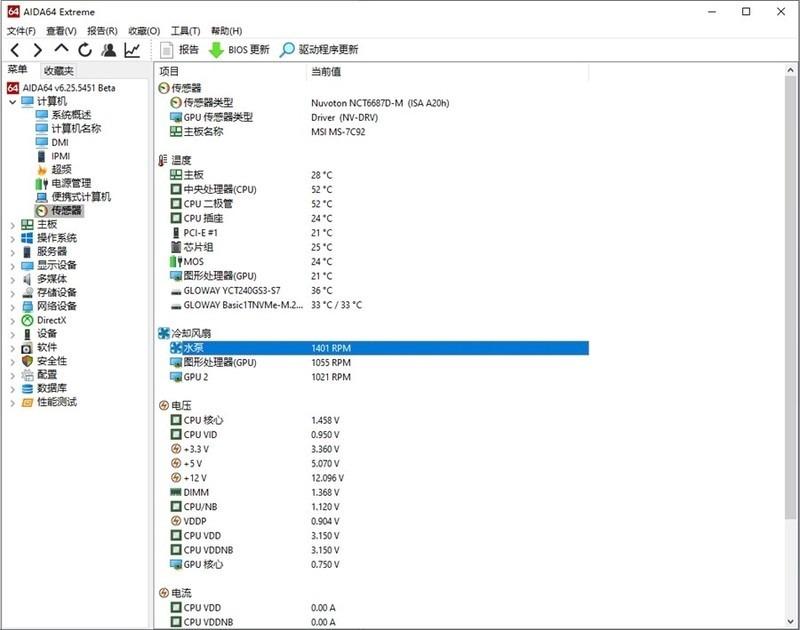
Task: Click the Forward navigation arrow in toolbar
Action: [x=37, y=50]
